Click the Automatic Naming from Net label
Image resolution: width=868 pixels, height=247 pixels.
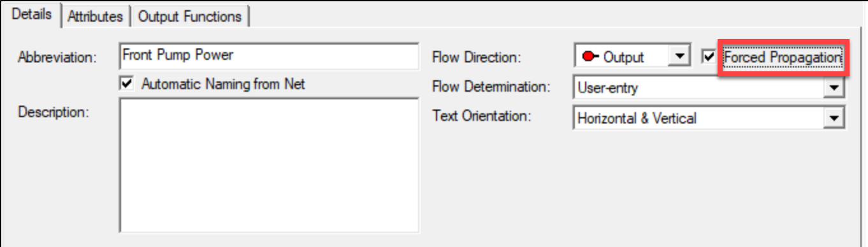223,83
